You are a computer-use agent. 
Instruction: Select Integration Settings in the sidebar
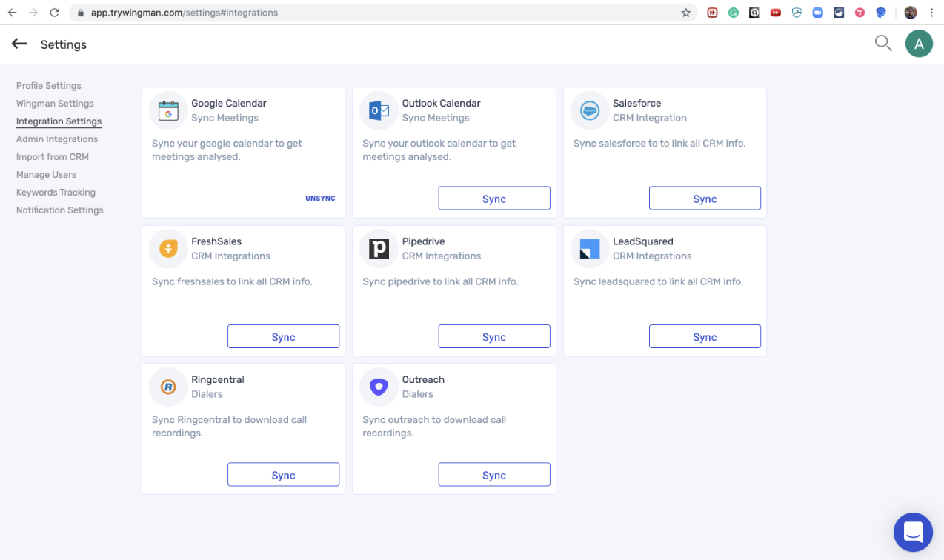tap(59, 121)
